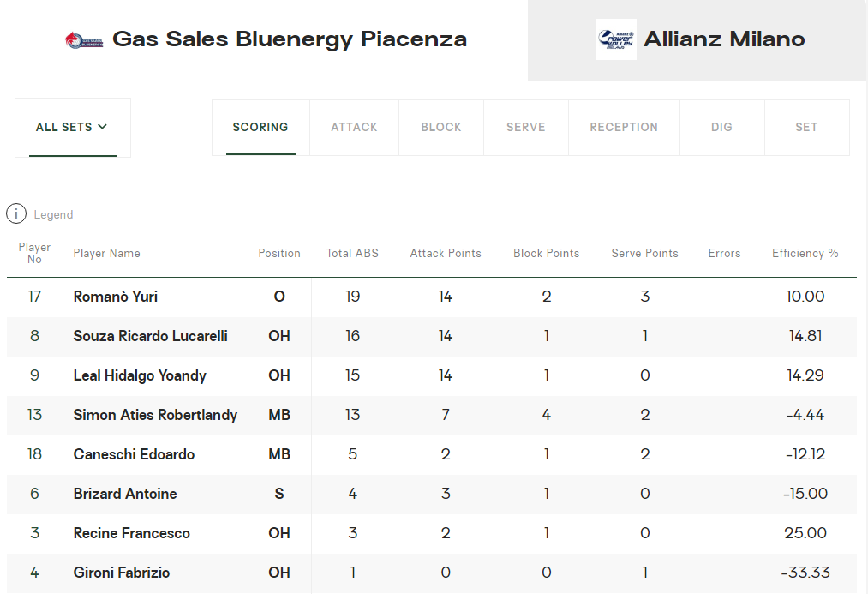Sort by Total ABS column header
Screen dimensions: 868x594
click(x=353, y=253)
